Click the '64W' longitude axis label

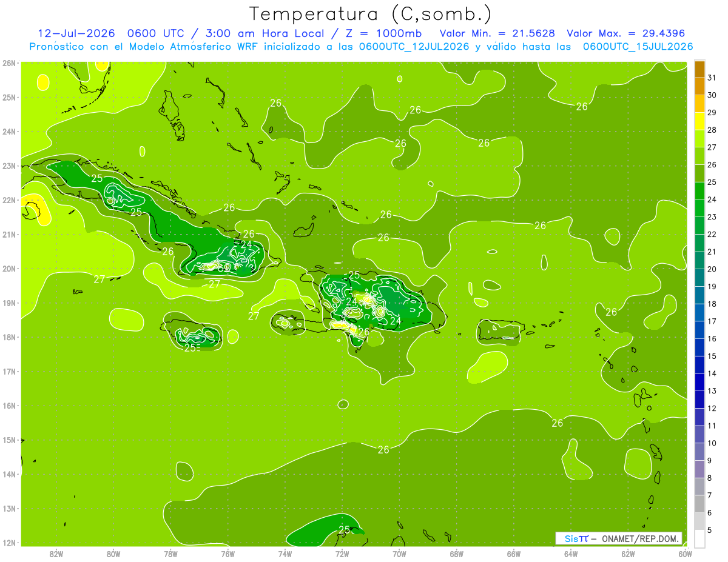571,554
